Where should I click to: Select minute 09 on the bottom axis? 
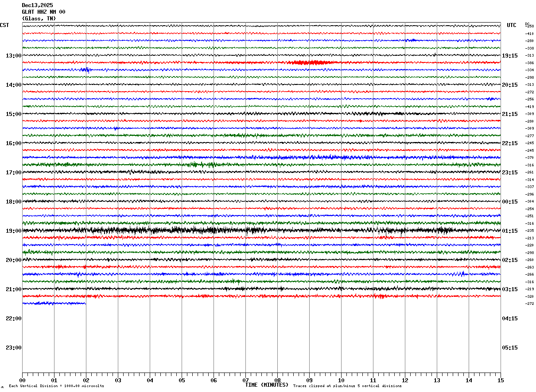coord(309,380)
